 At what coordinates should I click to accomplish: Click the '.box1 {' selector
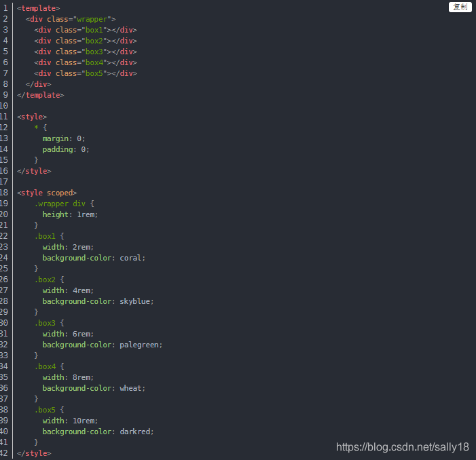(49, 236)
